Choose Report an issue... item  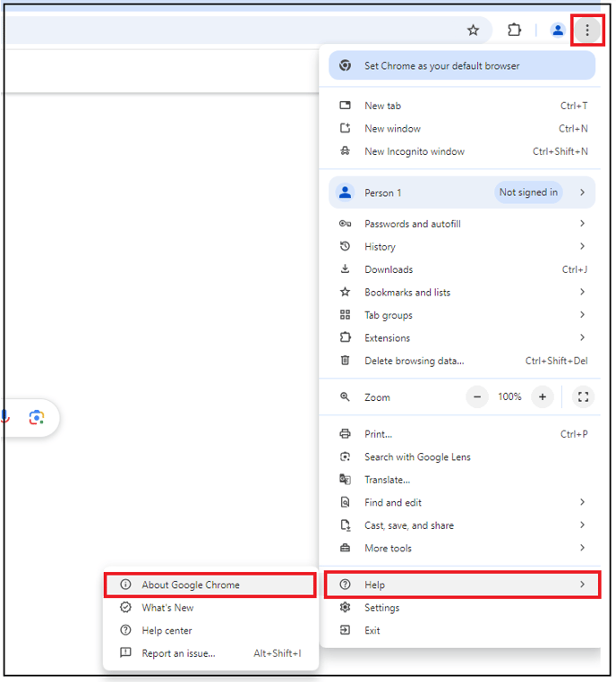pyautogui.click(x=210, y=652)
